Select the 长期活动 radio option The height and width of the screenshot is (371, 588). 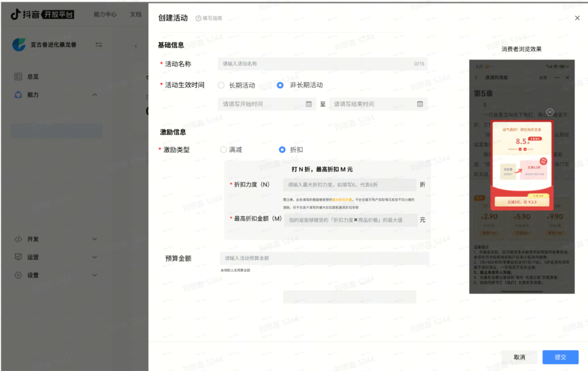tap(221, 85)
